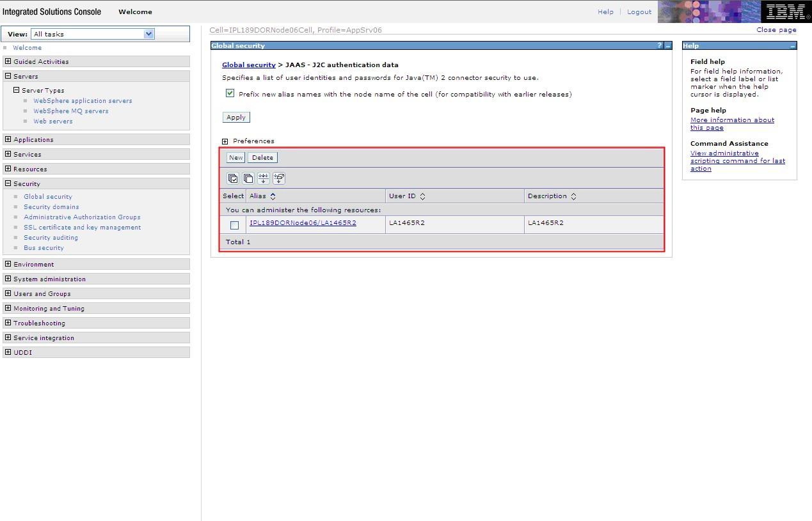Open More information about this page
812x521 pixels.
tap(732, 124)
